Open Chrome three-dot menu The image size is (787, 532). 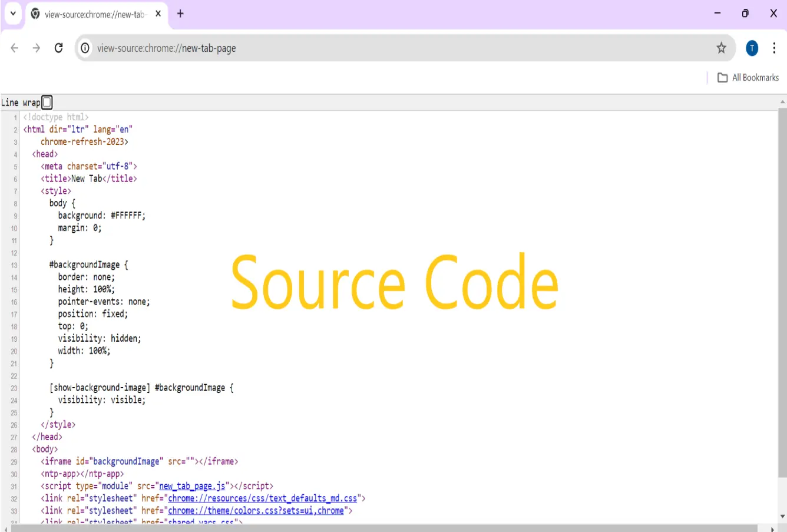click(x=774, y=48)
